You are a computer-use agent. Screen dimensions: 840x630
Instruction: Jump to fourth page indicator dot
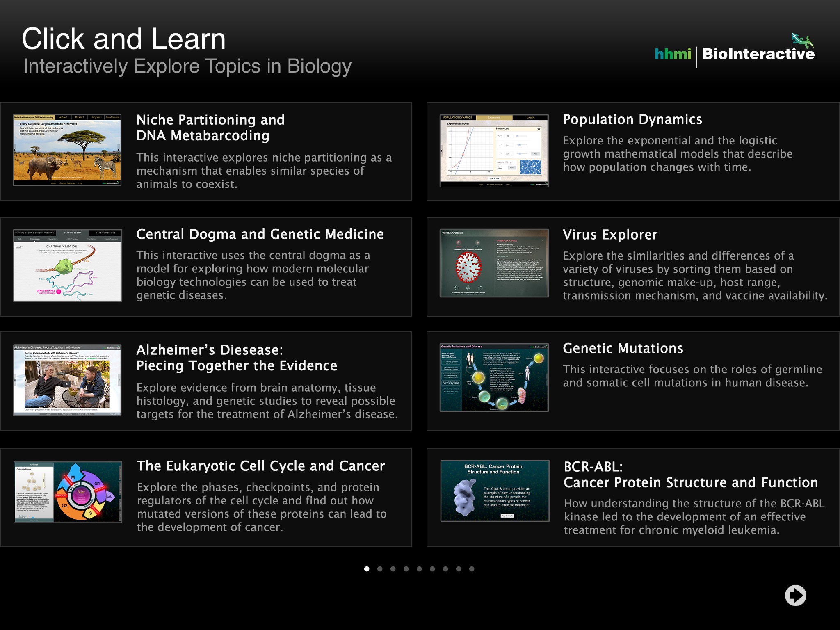406,569
